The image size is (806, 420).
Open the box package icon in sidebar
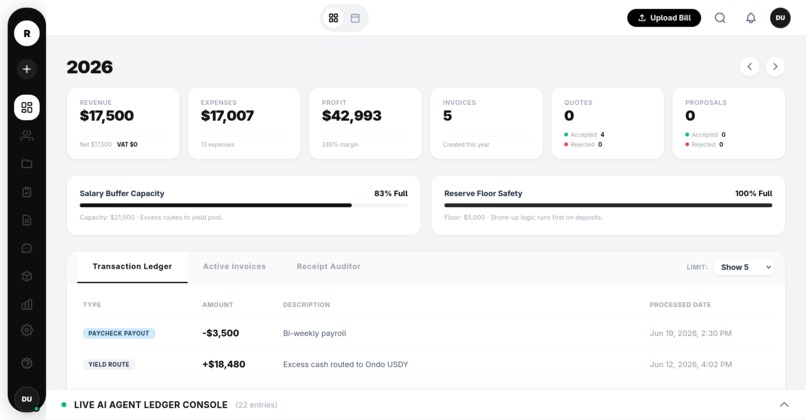27,276
